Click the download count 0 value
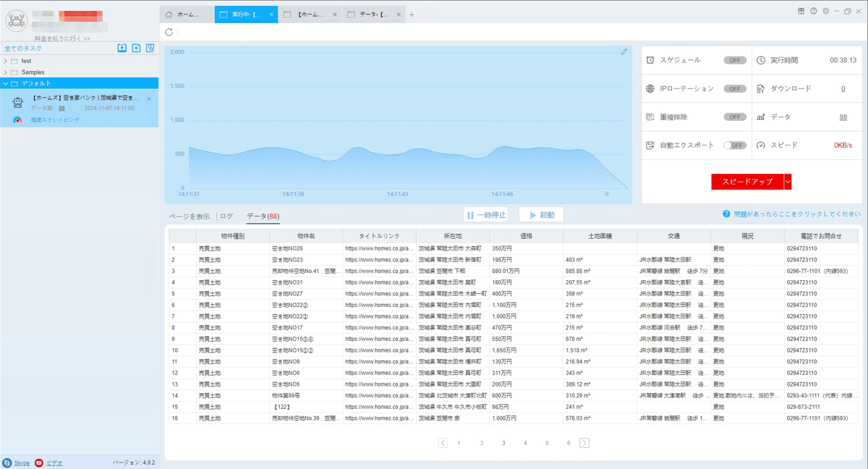868x469 pixels. pyautogui.click(x=843, y=88)
